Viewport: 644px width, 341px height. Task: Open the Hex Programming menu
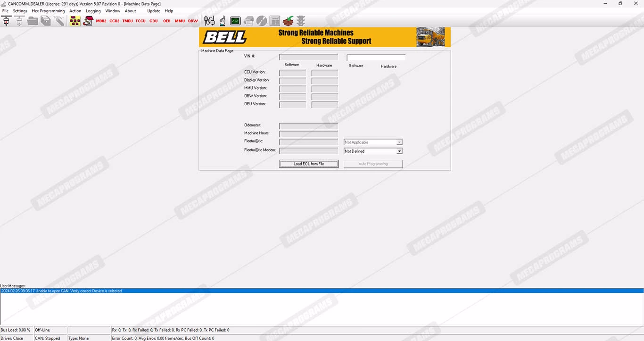pyautogui.click(x=48, y=11)
